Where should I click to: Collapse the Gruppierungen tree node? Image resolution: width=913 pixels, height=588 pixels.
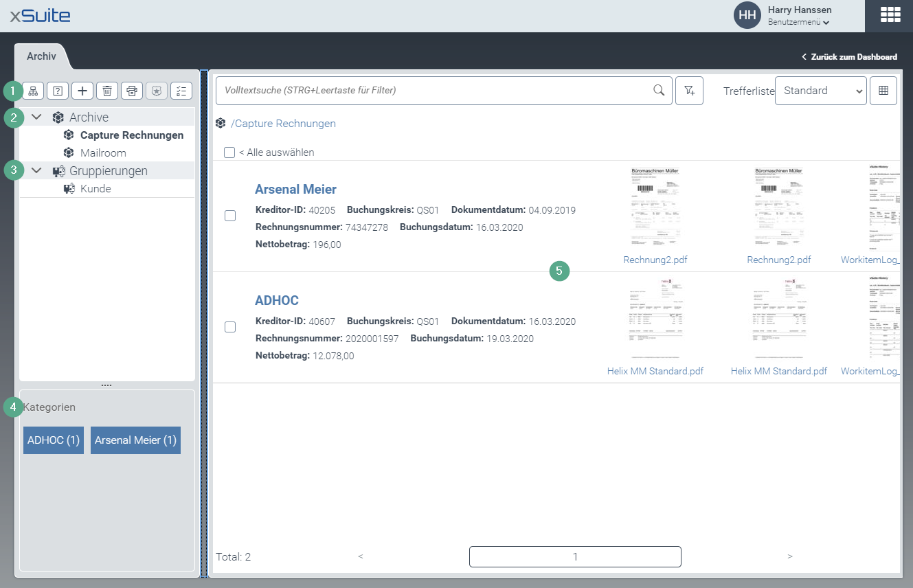click(36, 171)
